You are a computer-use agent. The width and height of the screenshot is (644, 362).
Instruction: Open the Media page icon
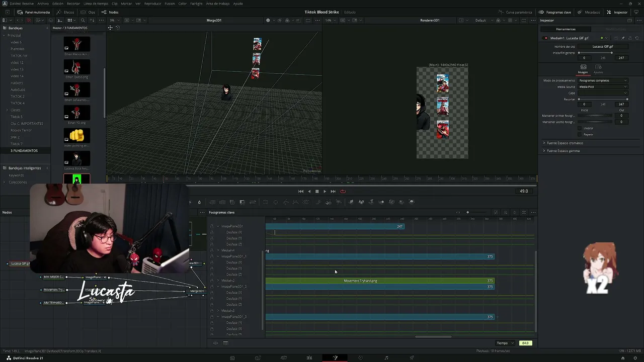pyautogui.click(x=232, y=358)
